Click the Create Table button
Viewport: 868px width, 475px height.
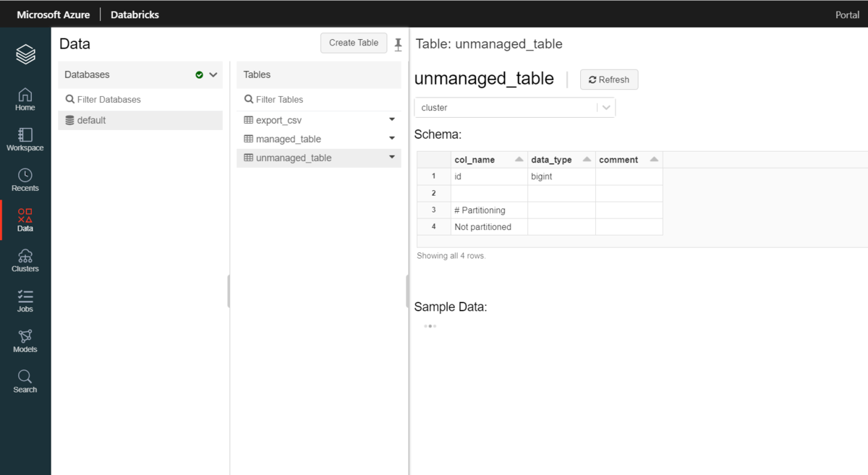tap(354, 43)
